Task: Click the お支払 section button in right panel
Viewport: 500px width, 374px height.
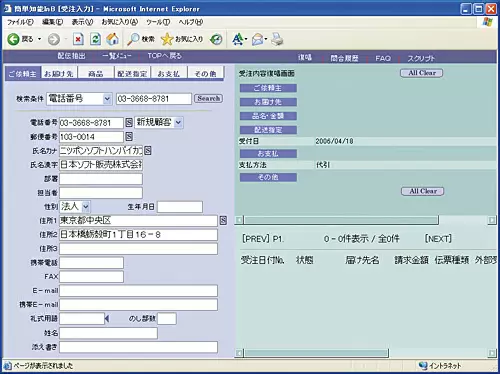Action: coord(268,154)
